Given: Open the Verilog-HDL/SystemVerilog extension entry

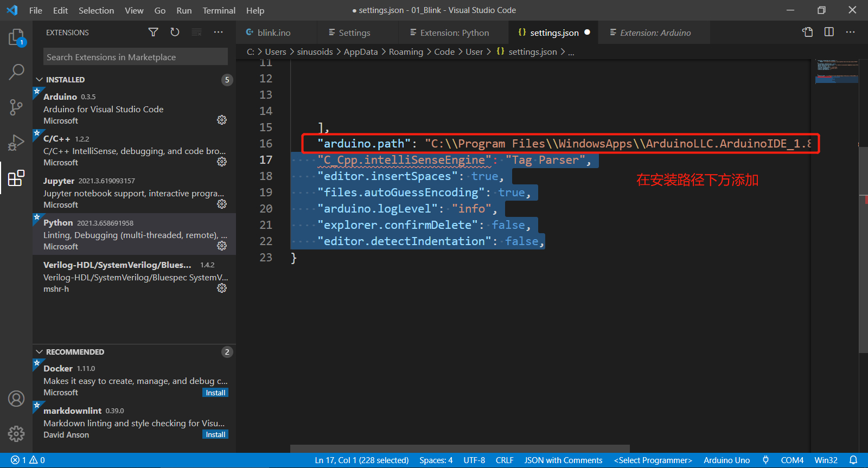Looking at the screenshot, I should (134, 277).
